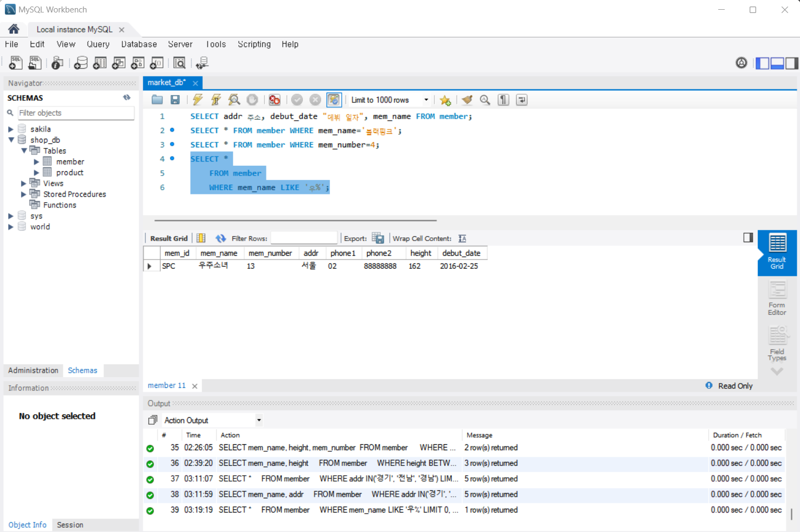Click the Filter objects search field
This screenshot has height=532, width=800.
(x=75, y=113)
